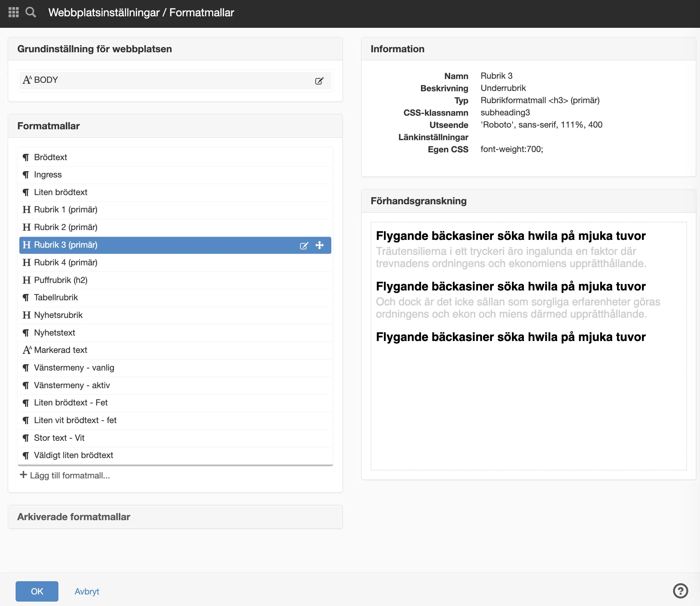Click paragraph icon beside Brödtext
The height and width of the screenshot is (606, 700).
point(26,157)
